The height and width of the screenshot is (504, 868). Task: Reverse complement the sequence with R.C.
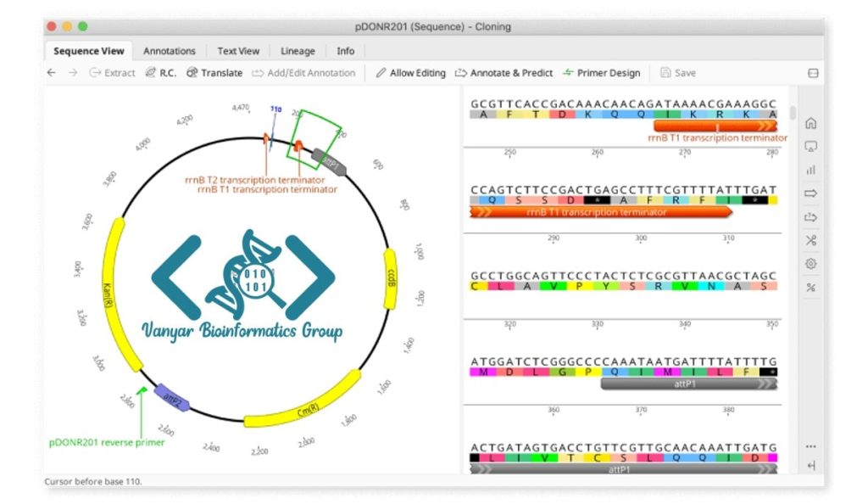click(160, 73)
